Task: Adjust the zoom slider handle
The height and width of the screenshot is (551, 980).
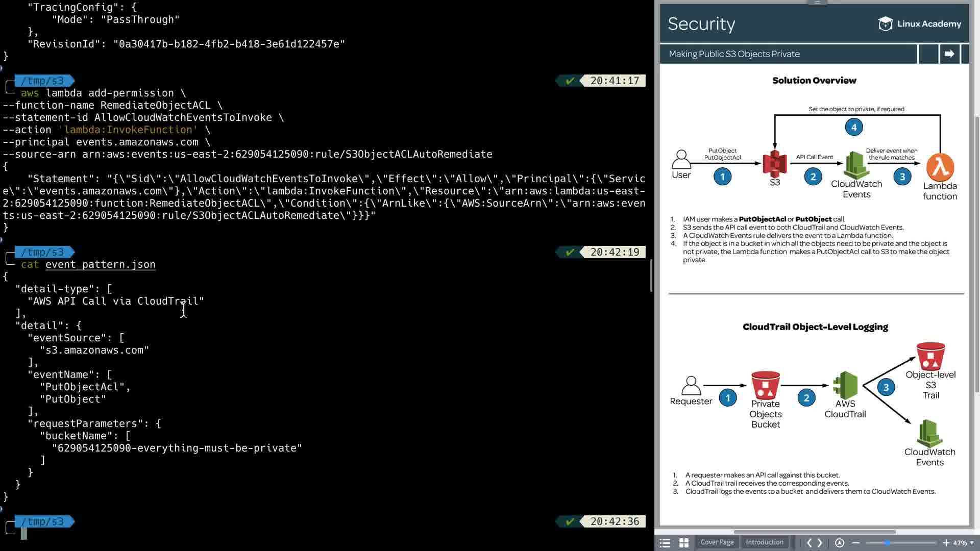Action: (x=887, y=543)
